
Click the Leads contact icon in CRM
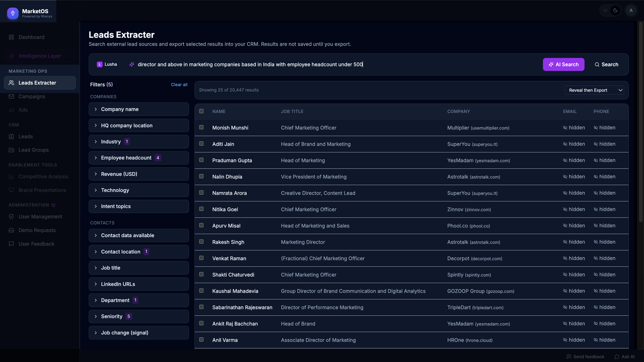click(11, 136)
